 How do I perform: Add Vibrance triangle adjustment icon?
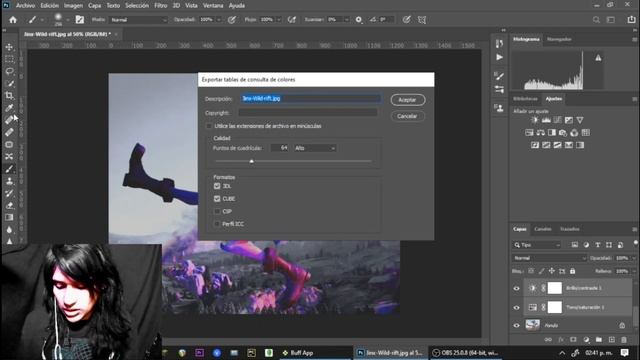(580, 120)
